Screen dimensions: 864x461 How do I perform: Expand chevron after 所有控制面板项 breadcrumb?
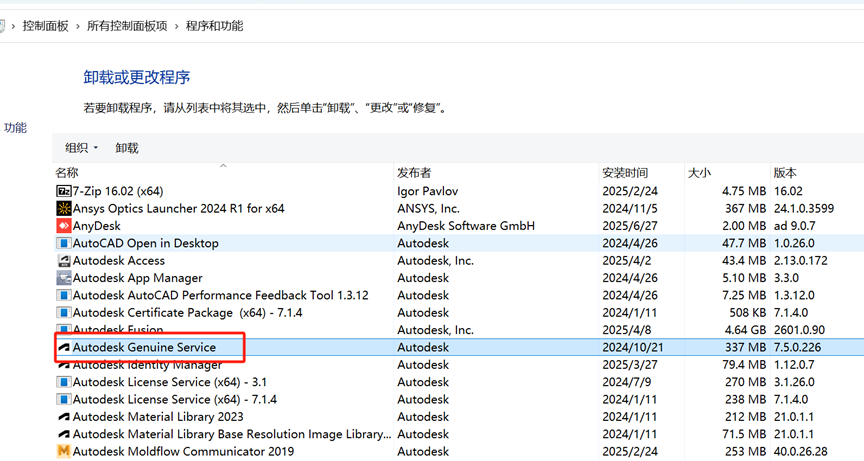(176, 26)
